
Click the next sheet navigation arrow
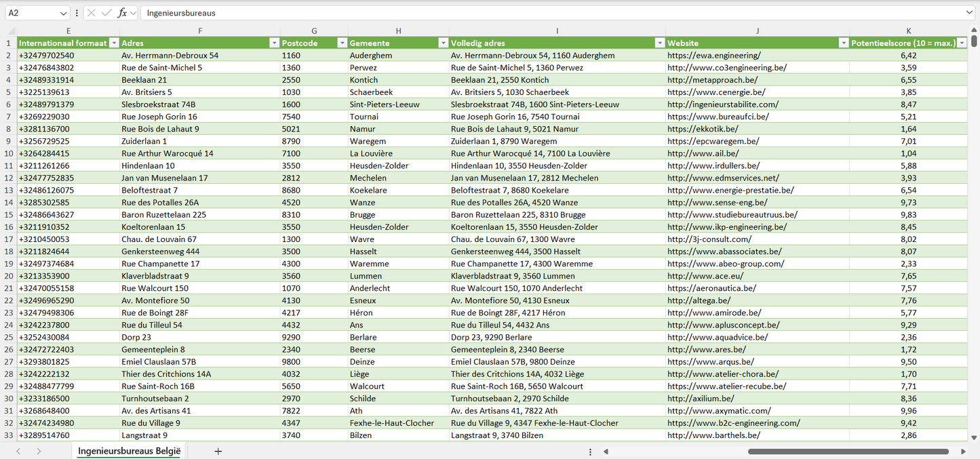[x=39, y=451]
